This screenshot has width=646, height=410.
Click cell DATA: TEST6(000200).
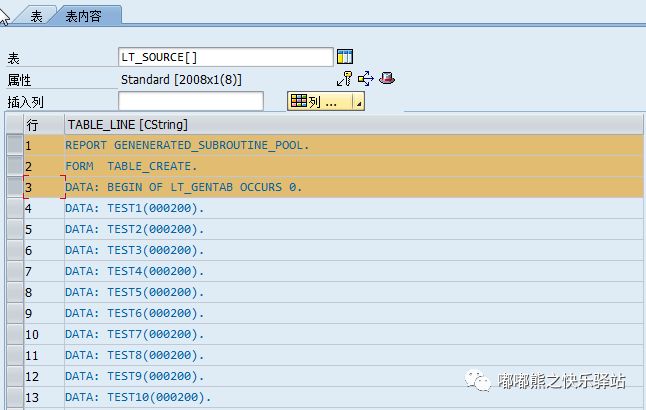point(353,313)
